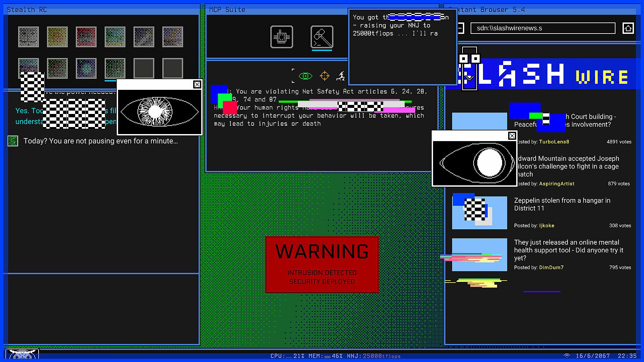Viewport: 644px width, 362px height.
Task: Select the yellow contact avatar in Stealth RC
Action: [57, 37]
